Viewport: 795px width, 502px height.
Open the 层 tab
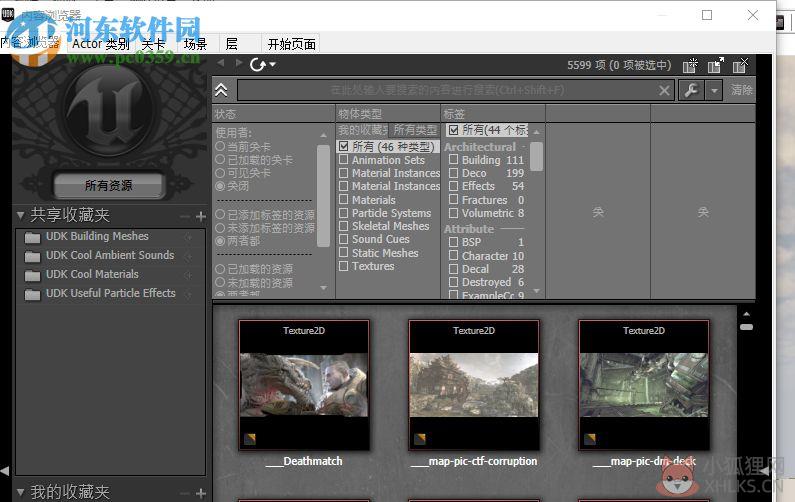(x=231, y=44)
